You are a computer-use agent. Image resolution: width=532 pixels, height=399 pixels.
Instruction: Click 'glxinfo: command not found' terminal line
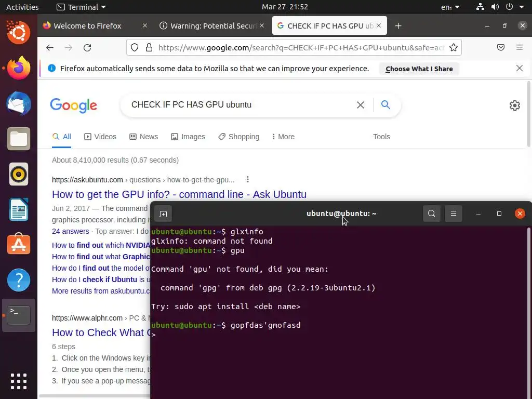click(x=212, y=241)
